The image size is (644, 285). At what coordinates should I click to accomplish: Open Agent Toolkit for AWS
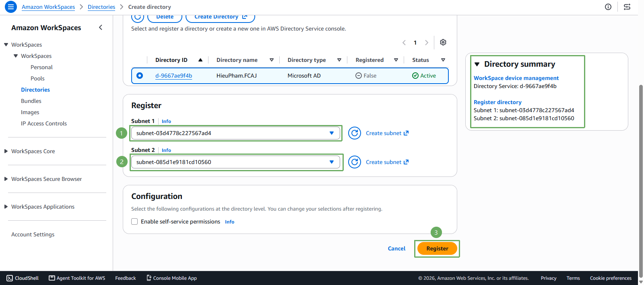click(77, 278)
